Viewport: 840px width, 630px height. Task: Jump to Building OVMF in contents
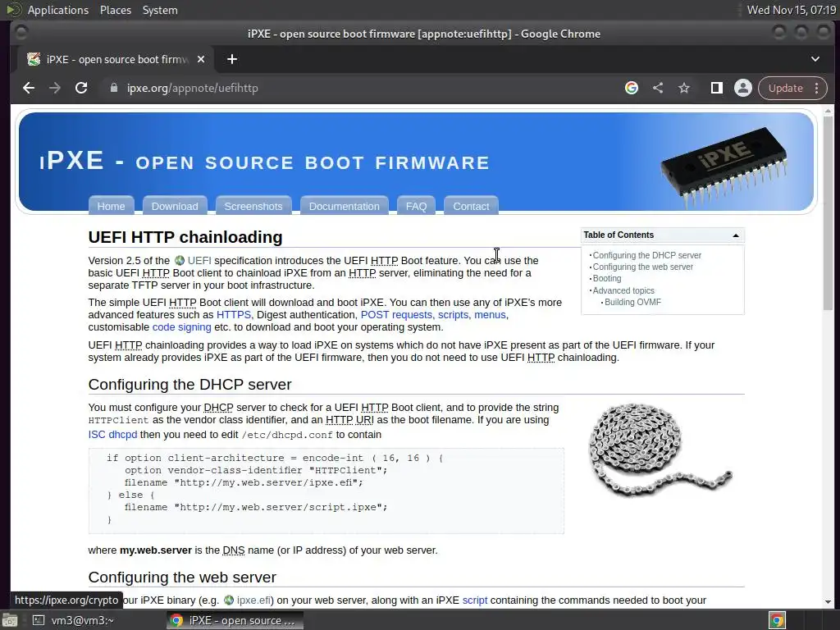(x=632, y=302)
